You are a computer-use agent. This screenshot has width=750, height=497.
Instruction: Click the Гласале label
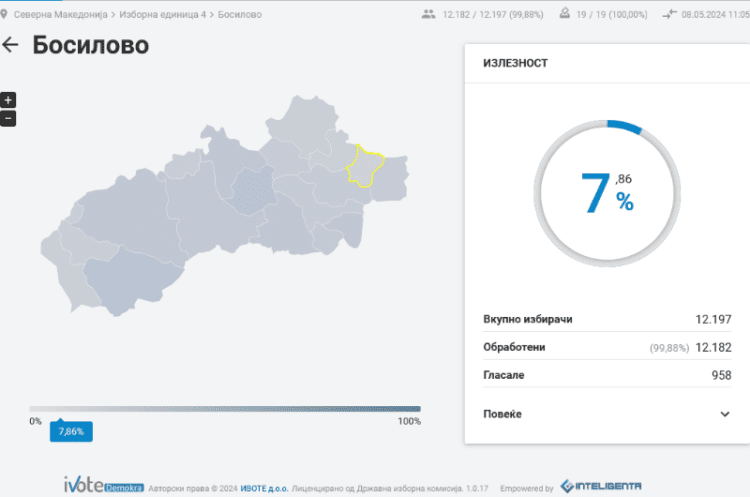[x=504, y=375]
